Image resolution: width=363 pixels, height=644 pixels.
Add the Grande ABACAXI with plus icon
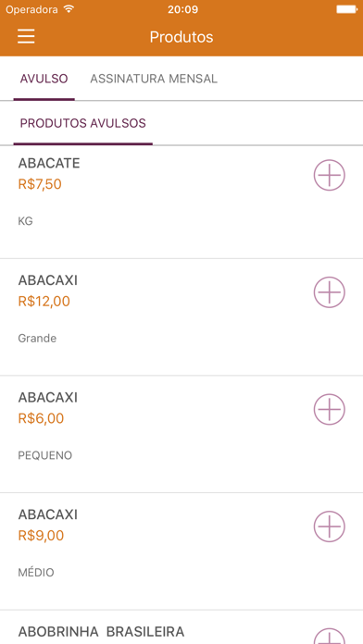point(330,292)
